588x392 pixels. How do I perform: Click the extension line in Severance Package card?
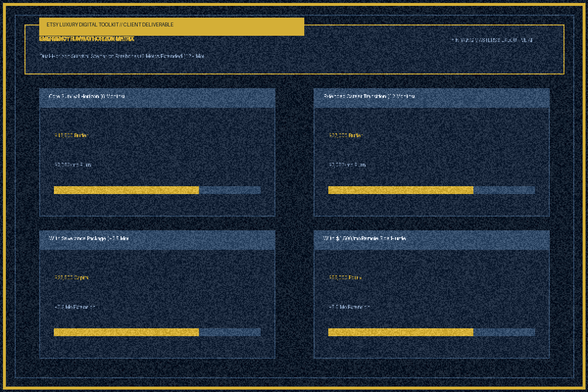[x=74, y=307]
